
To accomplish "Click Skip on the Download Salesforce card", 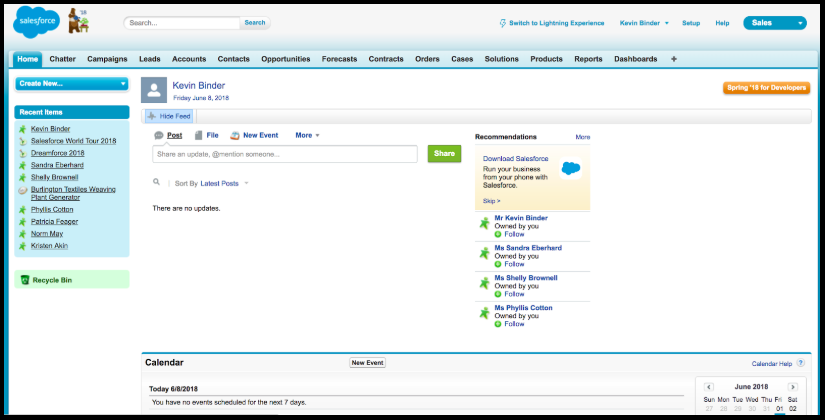I will tap(491, 201).
